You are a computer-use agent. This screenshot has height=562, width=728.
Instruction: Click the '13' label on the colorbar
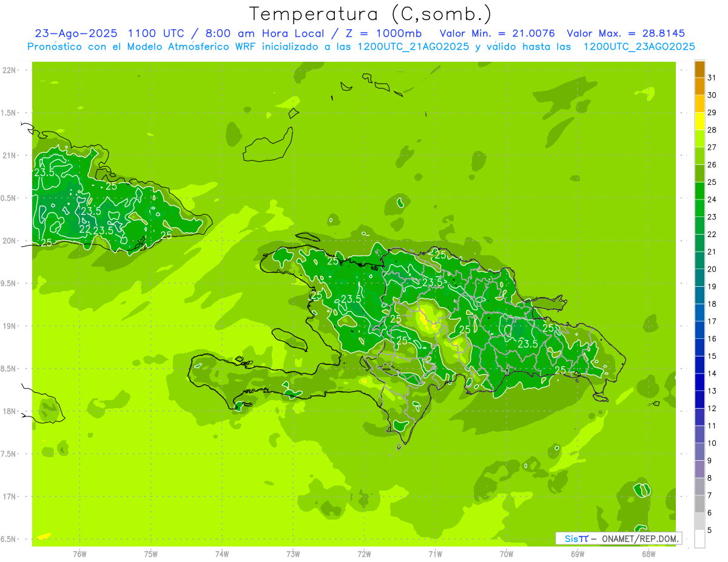pyautogui.click(x=712, y=391)
